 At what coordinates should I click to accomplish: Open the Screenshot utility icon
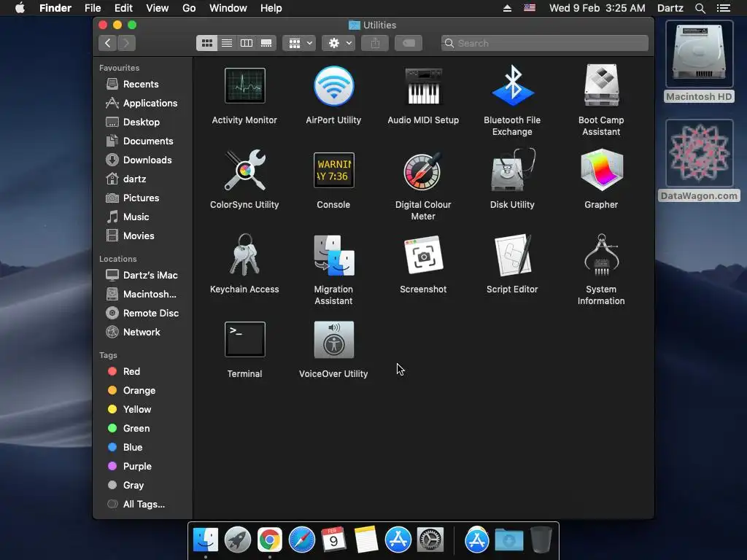pyautogui.click(x=423, y=256)
